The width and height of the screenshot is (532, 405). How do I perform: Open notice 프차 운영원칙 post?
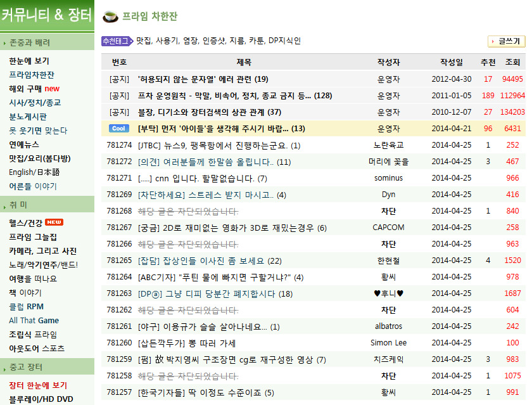tap(235, 96)
